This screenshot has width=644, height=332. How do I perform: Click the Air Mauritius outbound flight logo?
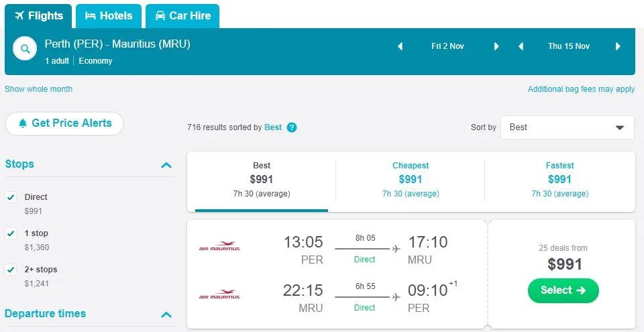[219, 247]
